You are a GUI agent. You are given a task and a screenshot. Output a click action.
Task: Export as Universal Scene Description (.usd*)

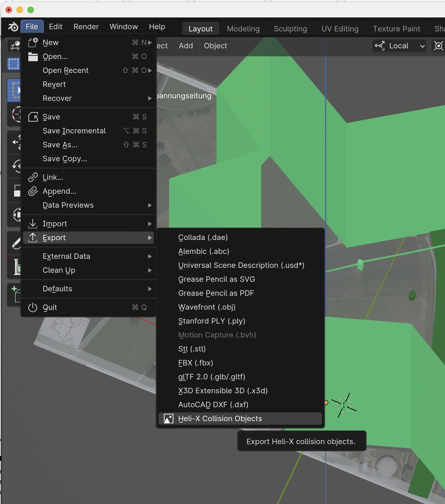pos(240,265)
